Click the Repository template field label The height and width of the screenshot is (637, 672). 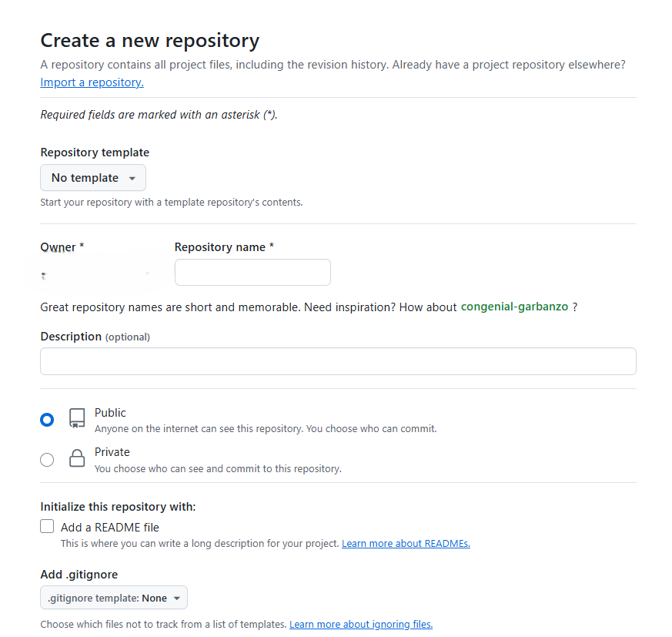point(95,153)
